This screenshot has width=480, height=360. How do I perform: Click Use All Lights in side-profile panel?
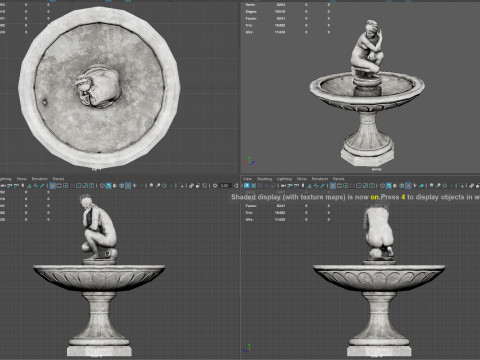coord(134,186)
